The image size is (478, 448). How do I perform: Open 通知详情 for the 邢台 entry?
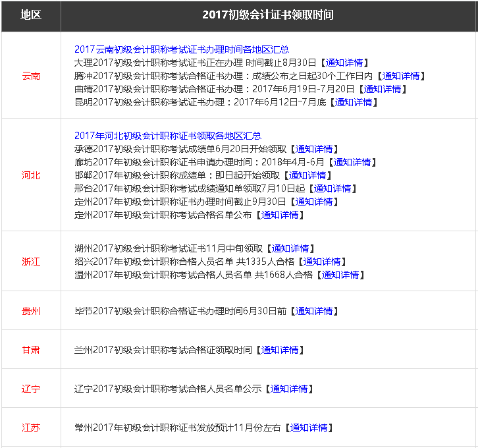332,188
